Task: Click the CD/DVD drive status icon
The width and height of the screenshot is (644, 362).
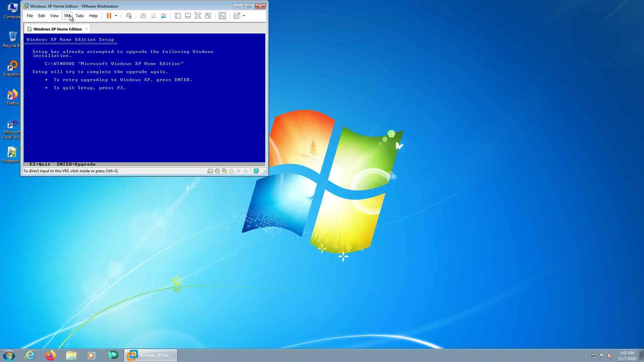Action: click(x=217, y=171)
